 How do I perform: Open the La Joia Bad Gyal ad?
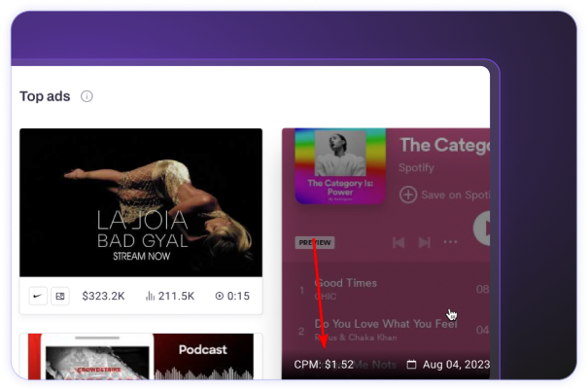141,202
